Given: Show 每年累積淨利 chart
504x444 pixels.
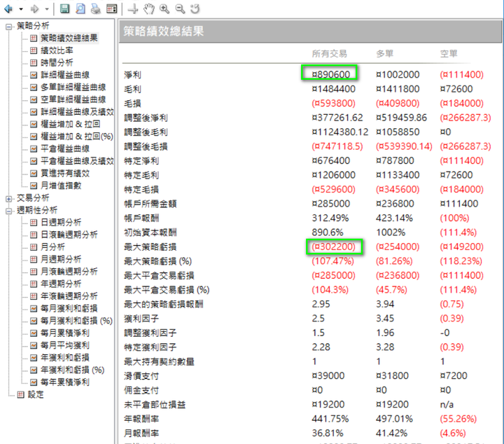Looking at the screenshot, I should click(65, 382).
